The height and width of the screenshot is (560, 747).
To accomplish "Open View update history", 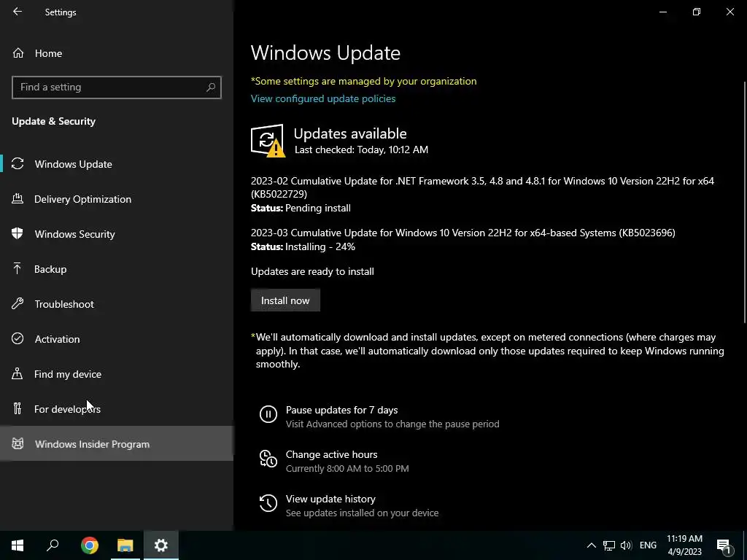I will pyautogui.click(x=330, y=499).
